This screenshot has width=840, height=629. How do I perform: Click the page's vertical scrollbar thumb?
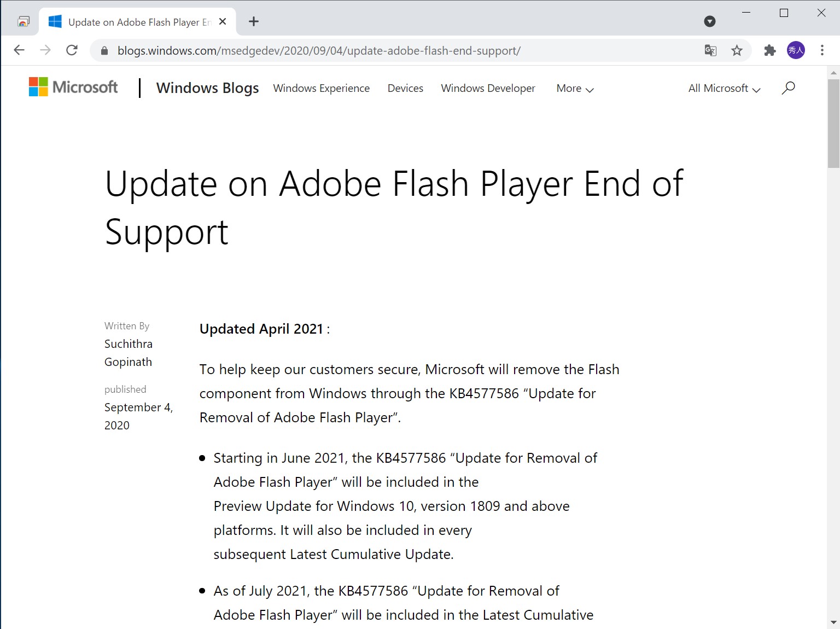[833, 124]
